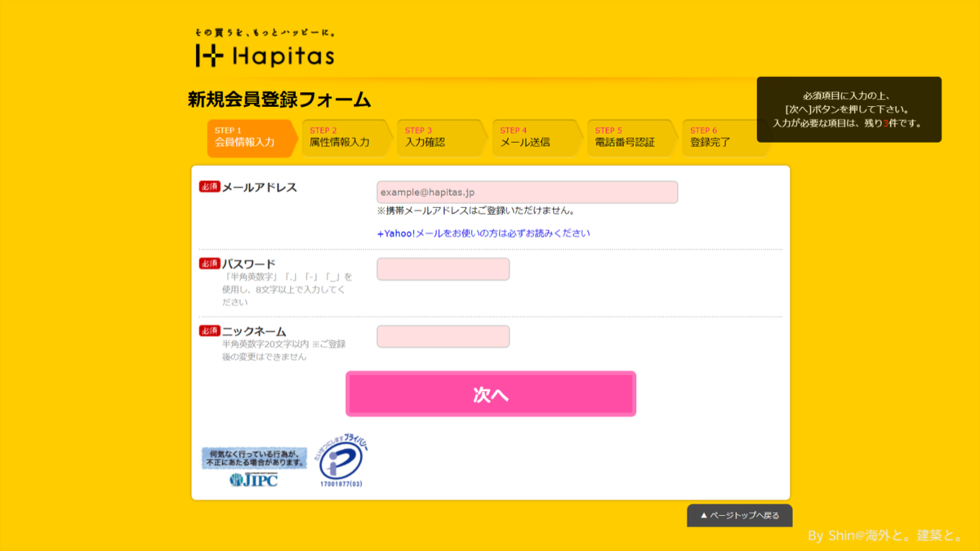Click the 必須 badge beside パスワード
The width and height of the screenshot is (980, 551).
pos(210,264)
